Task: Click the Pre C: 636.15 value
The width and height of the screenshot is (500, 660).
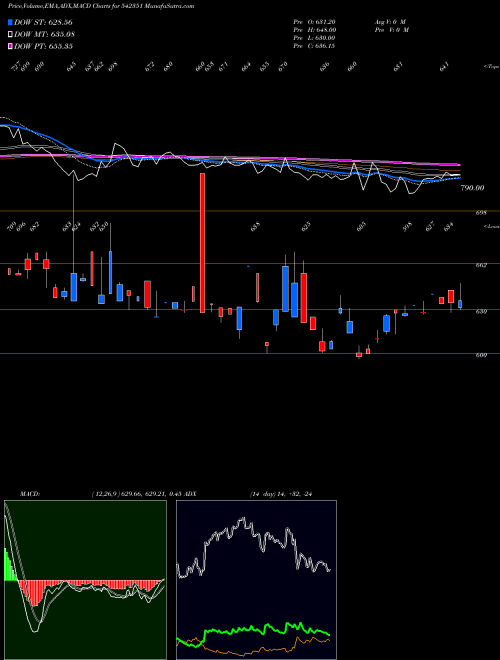Action: pyautogui.click(x=314, y=46)
